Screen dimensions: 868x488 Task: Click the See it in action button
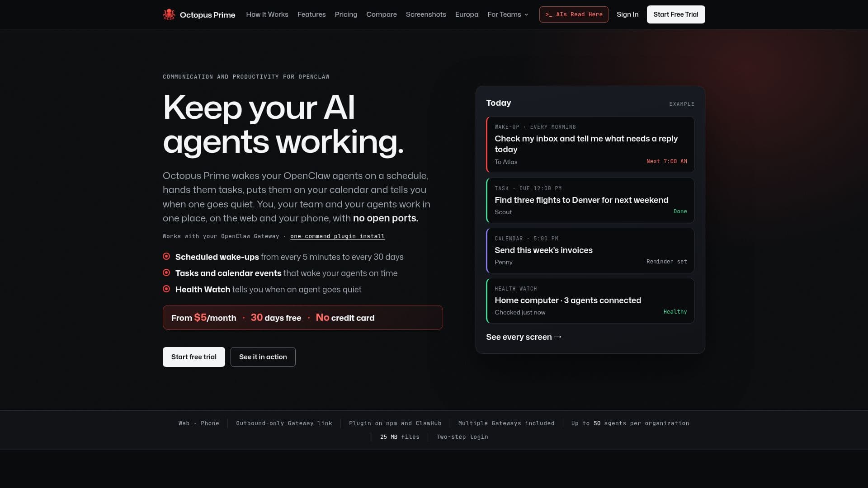pos(263,357)
